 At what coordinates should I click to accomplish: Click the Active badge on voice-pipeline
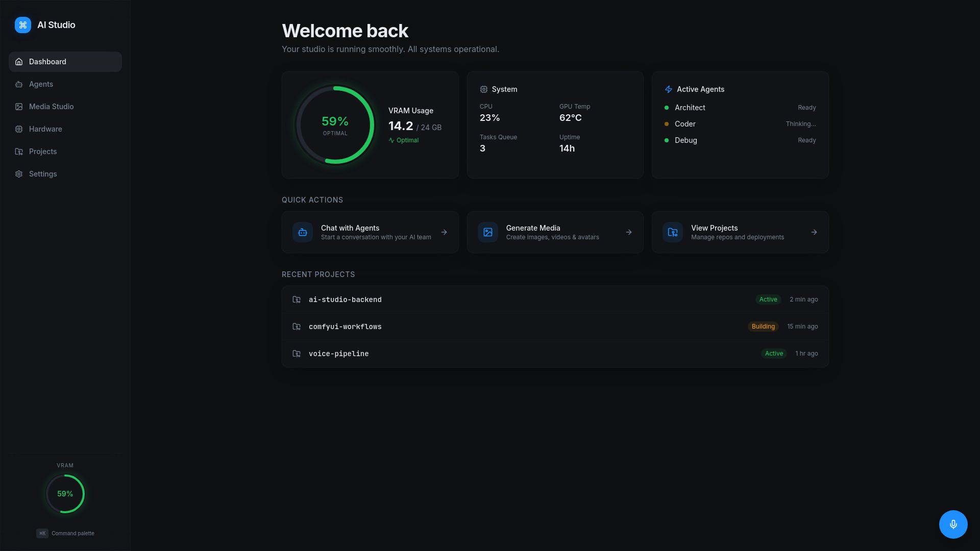tap(774, 354)
